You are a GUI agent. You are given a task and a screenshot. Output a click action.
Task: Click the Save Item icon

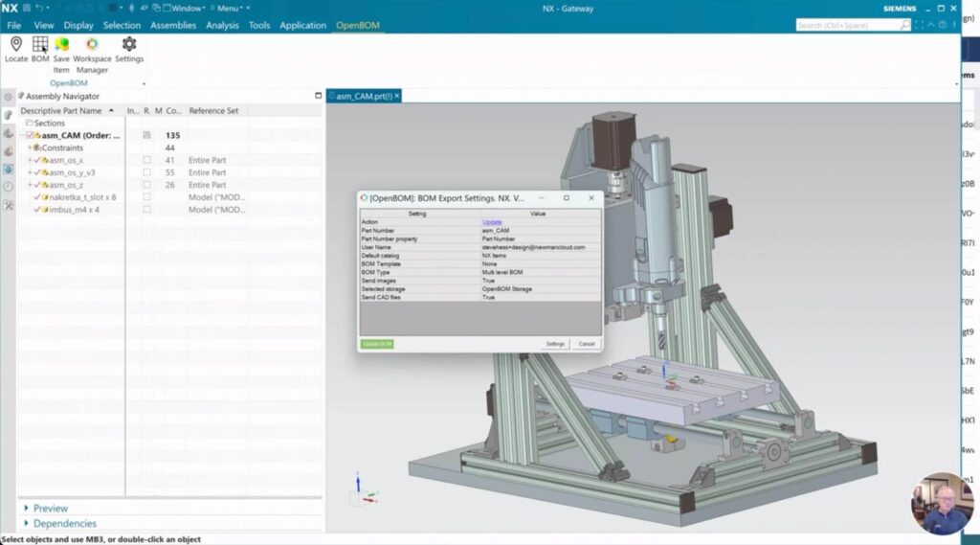(x=61, y=44)
